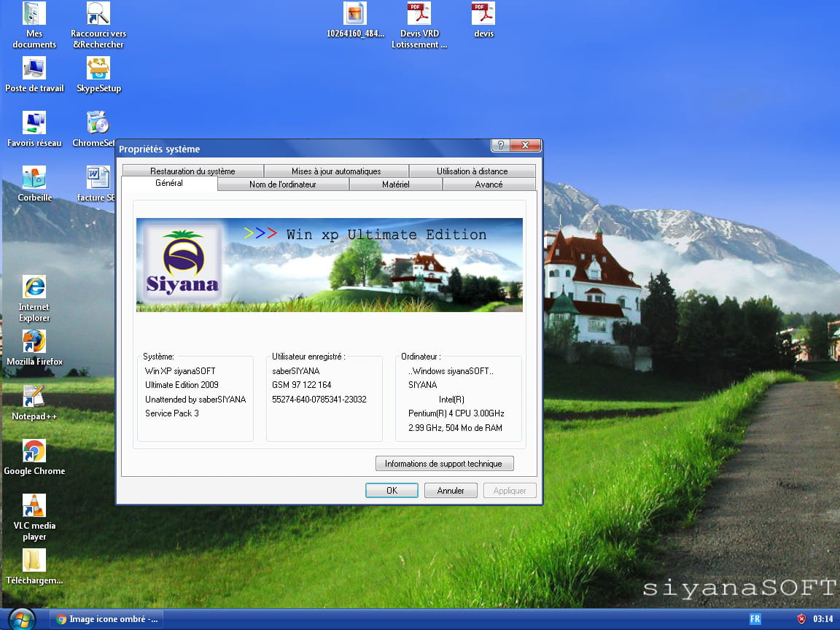Open Image icone ombré taskbar item
This screenshot has width=840, height=630.
point(107,619)
